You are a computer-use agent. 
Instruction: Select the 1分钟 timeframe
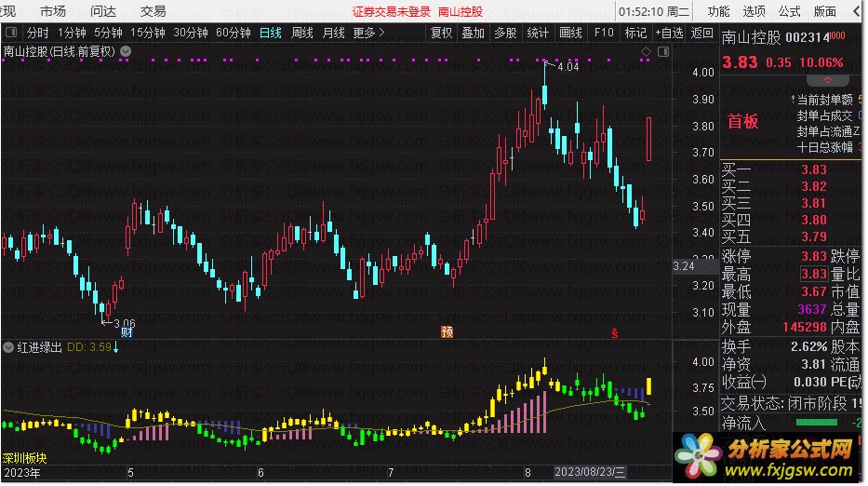click(x=72, y=33)
